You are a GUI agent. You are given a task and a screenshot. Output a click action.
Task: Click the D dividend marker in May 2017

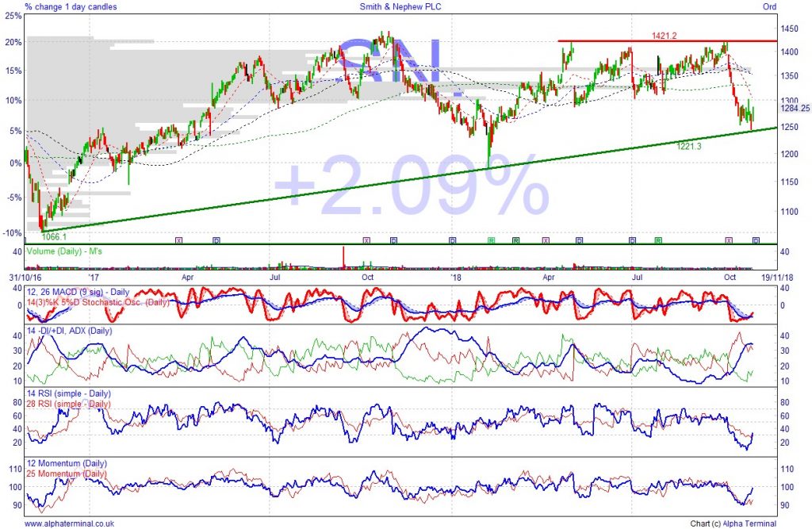216,240
